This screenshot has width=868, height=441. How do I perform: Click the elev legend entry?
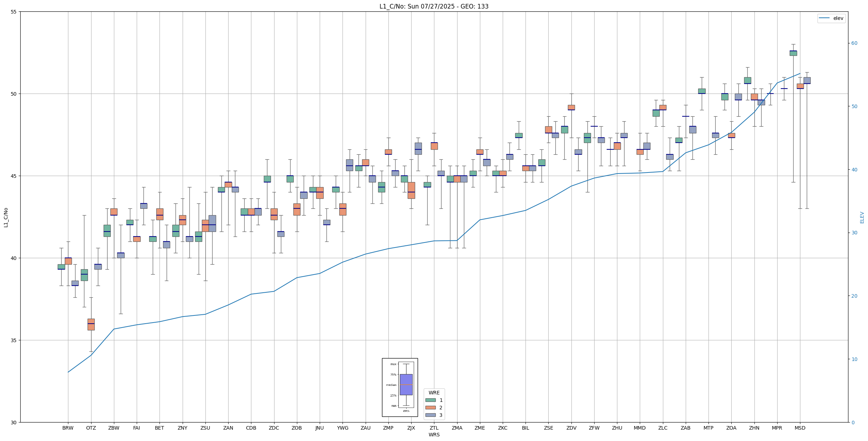tap(838, 18)
